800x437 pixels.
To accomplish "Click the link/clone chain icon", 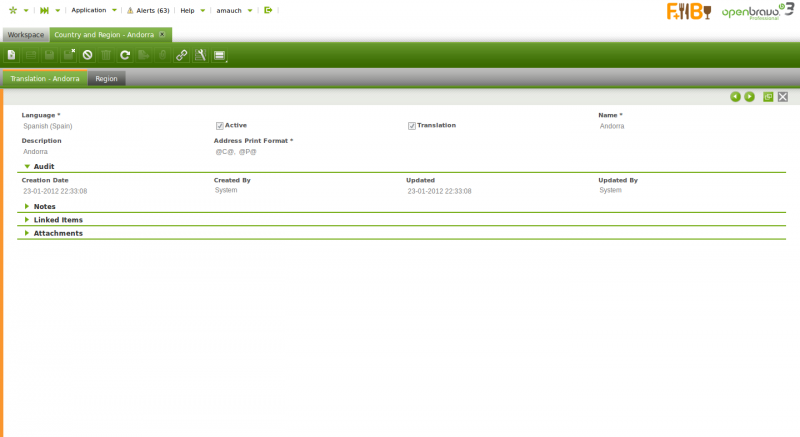I will (181, 55).
